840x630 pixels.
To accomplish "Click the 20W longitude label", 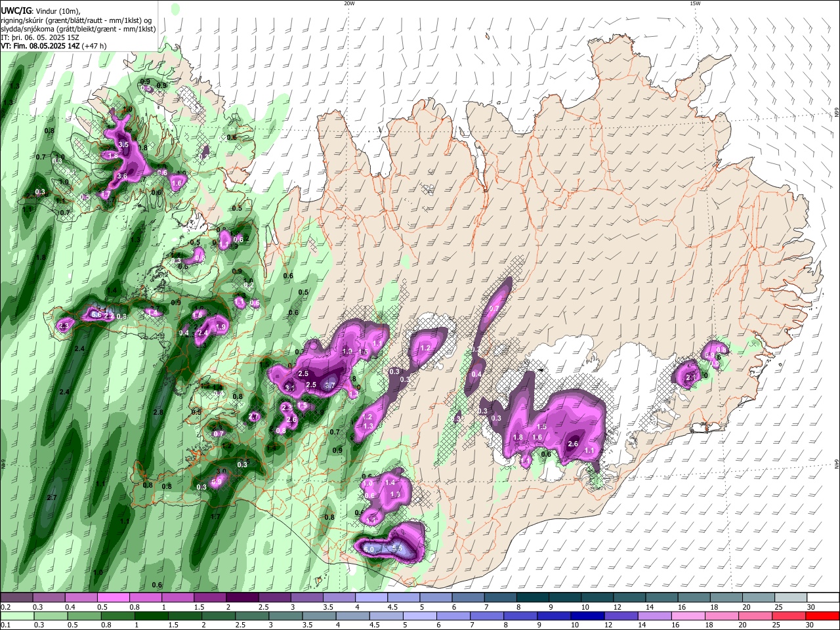I will pos(349,3).
